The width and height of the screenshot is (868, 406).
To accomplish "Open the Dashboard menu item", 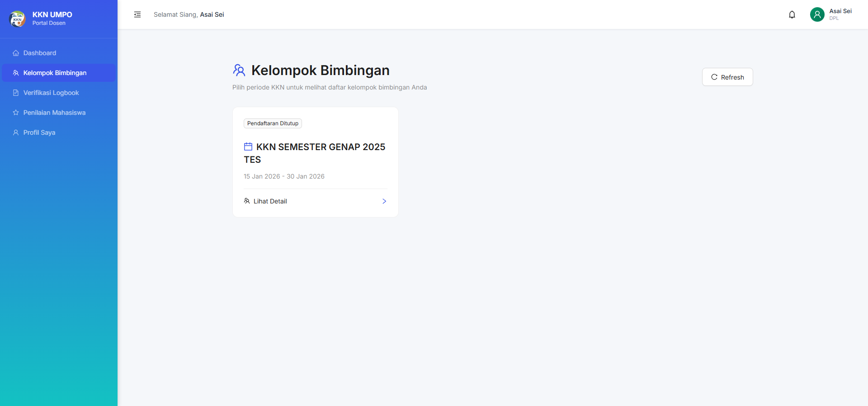I will [x=59, y=53].
